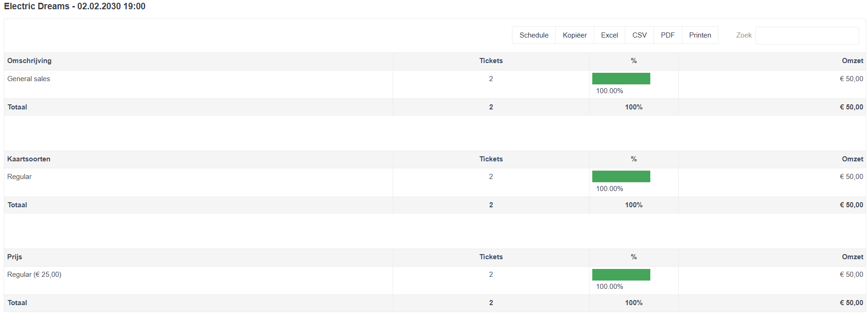The height and width of the screenshot is (313, 868).
Task: Focus the Zoek search field
Action: pyautogui.click(x=806, y=36)
